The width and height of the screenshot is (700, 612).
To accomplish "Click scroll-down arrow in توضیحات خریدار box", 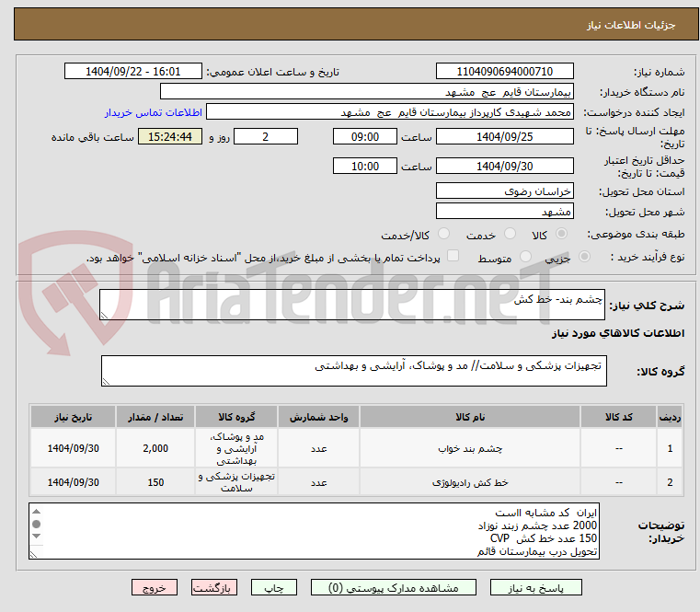I will (37, 536).
